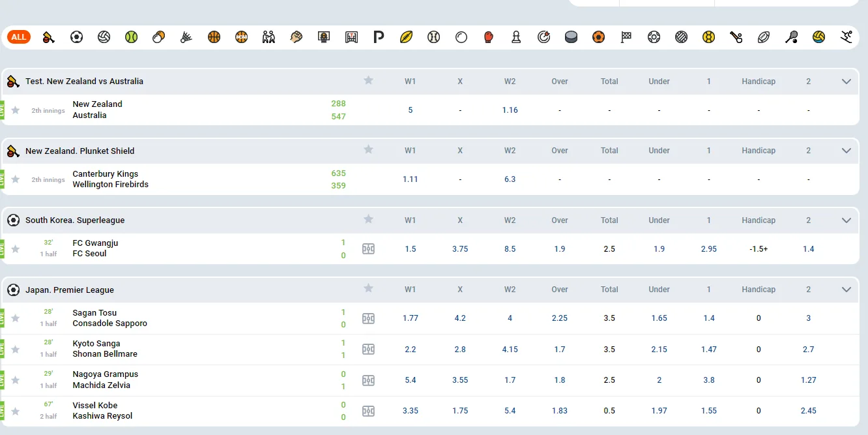This screenshot has height=435, width=868.
Task: Star the Japan Premier League header
Action: coord(368,288)
